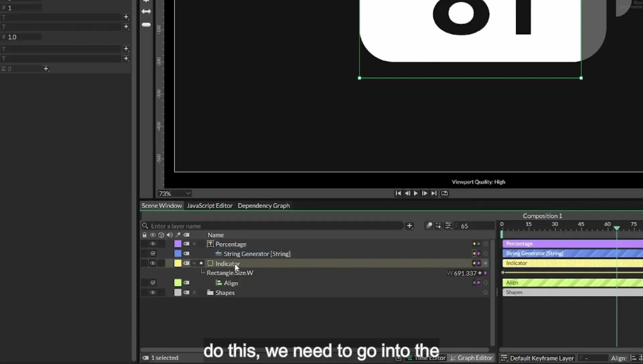Viewport: 643px width, 364px height.
Task: Open the JavaScript Editor tab
Action: pos(210,205)
